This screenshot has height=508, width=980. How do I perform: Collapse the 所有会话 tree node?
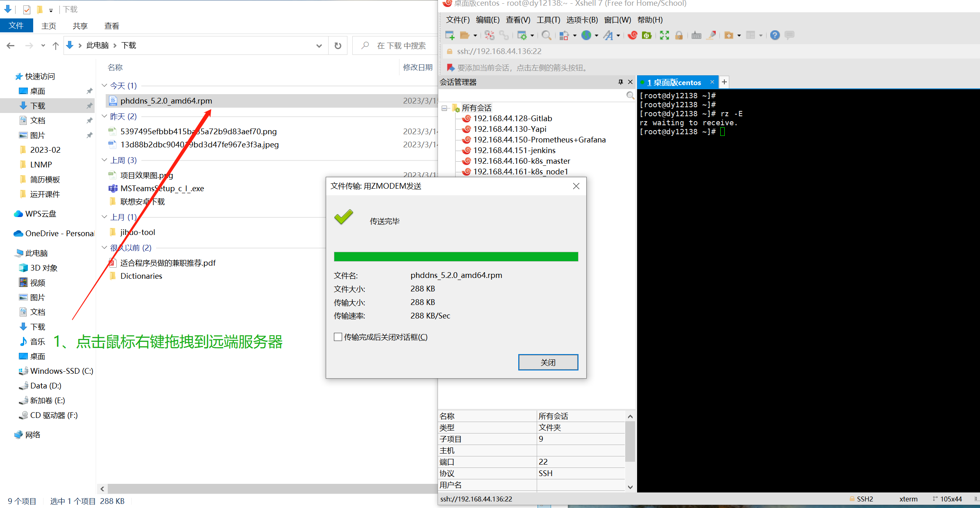(x=445, y=108)
